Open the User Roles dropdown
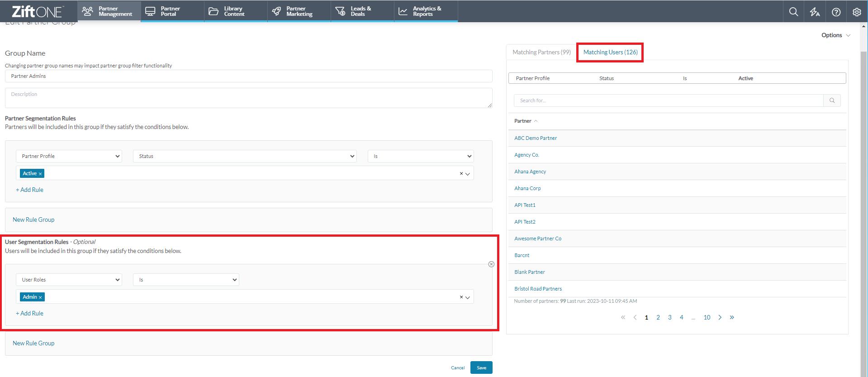This screenshot has height=377, width=868. click(69, 280)
